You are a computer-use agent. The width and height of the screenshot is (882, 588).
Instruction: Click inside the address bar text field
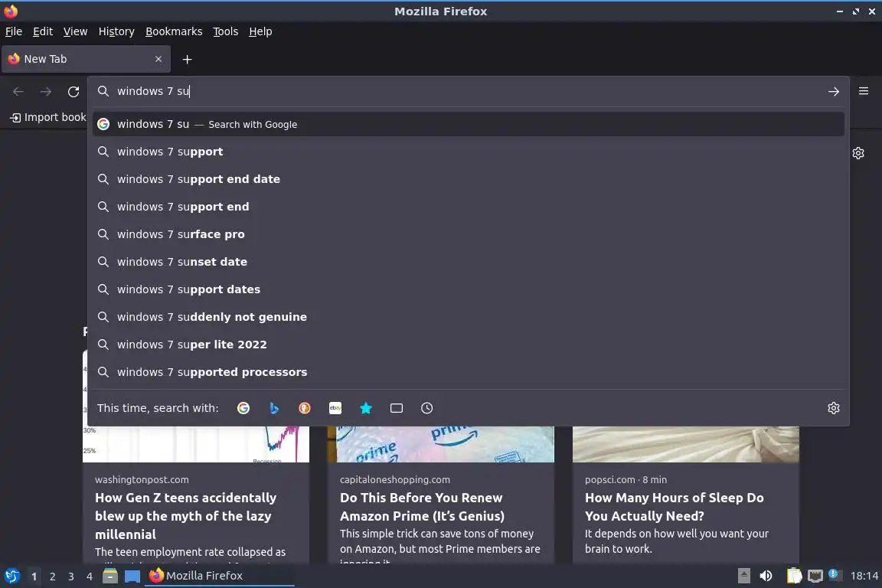(467, 91)
